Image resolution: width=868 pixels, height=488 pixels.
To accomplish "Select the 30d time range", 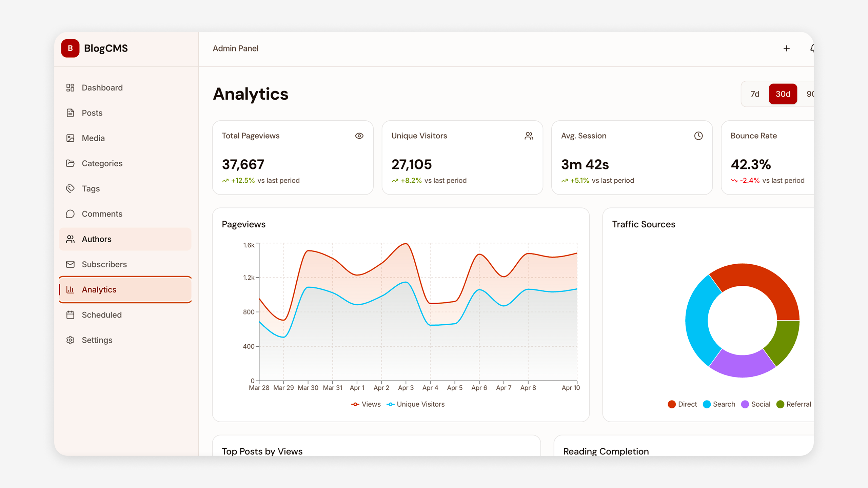I will (x=783, y=94).
